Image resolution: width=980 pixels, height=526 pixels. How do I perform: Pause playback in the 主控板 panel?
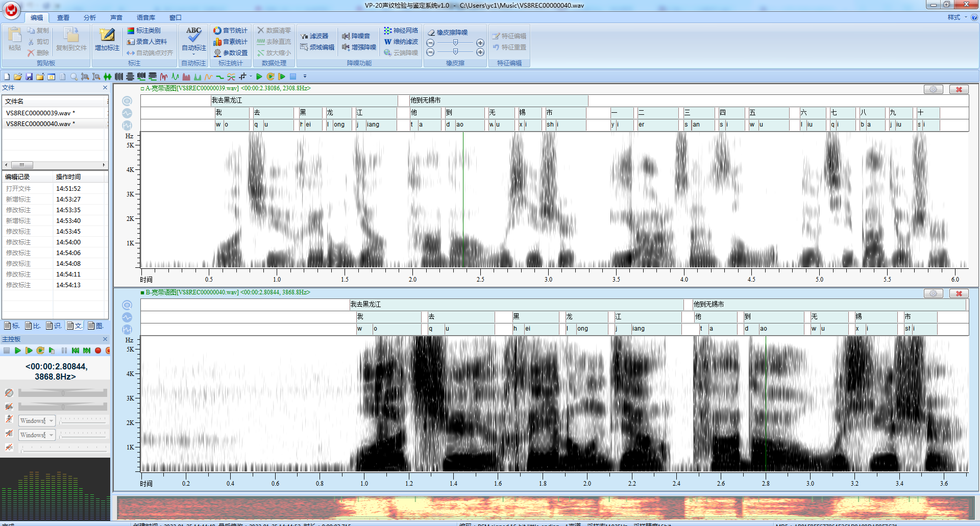point(64,350)
